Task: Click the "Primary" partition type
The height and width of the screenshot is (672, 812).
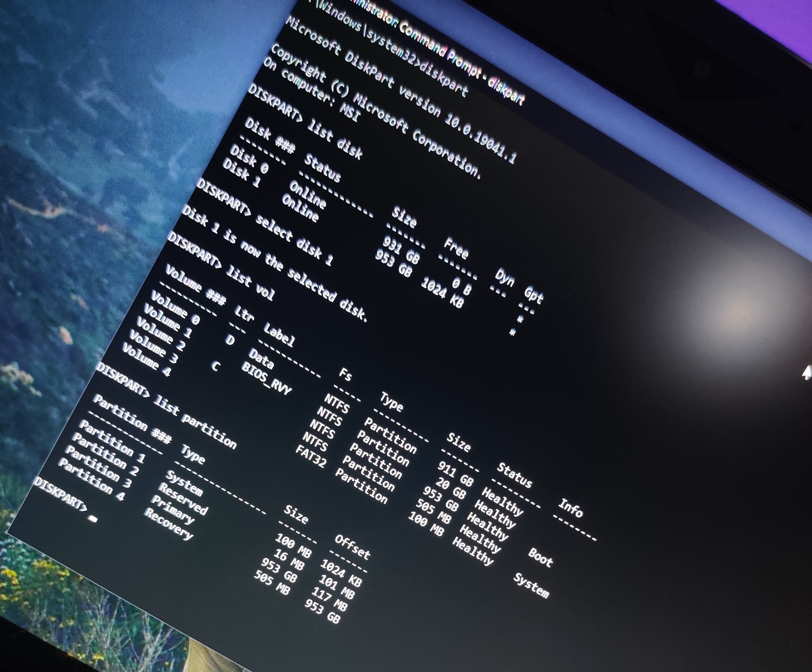Action: click(x=173, y=509)
